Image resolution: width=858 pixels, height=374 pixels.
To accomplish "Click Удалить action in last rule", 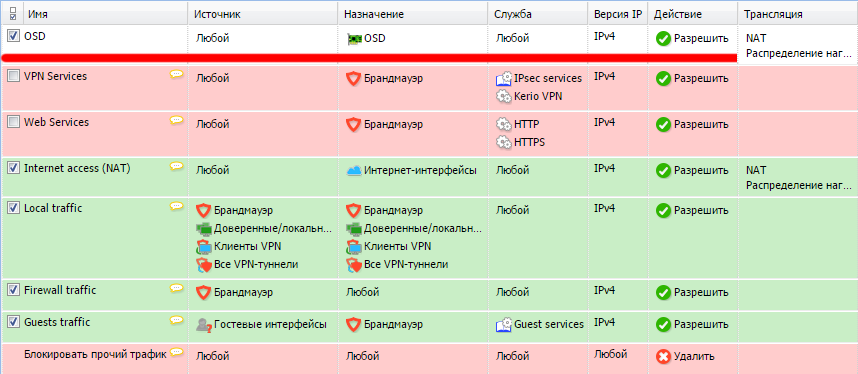I will [694, 357].
